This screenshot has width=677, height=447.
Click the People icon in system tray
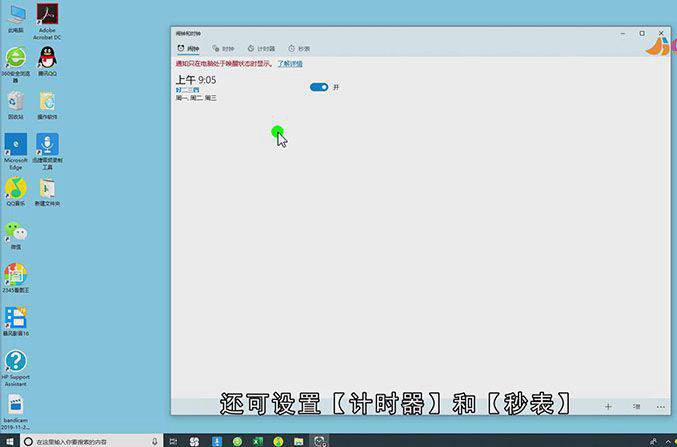[653, 441]
